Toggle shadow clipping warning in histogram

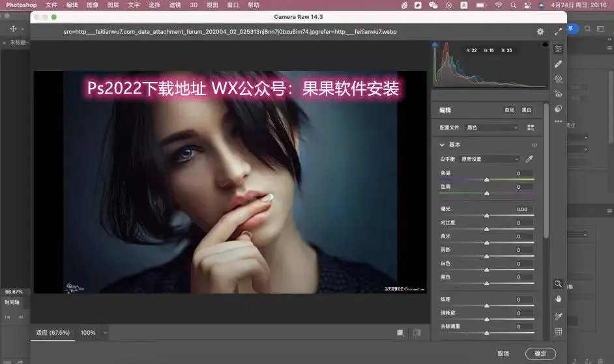click(435, 44)
